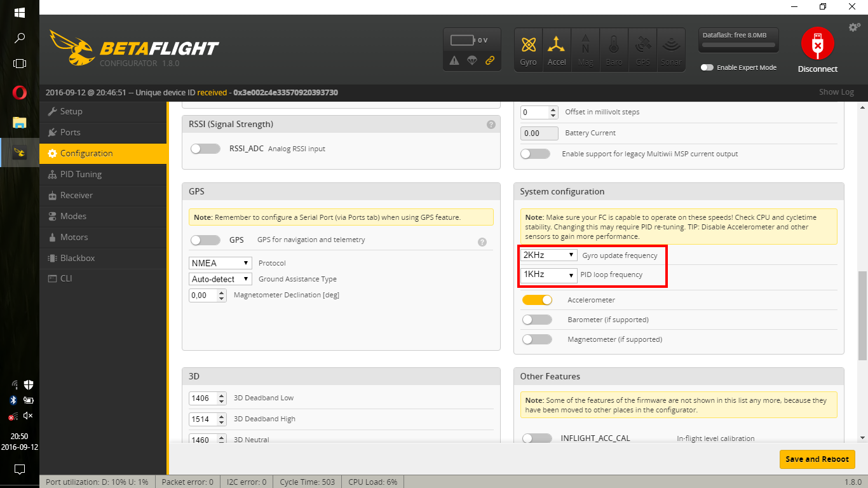Toggle Enable Expert Mode switch
The height and width of the screenshot is (488, 868).
click(707, 67)
